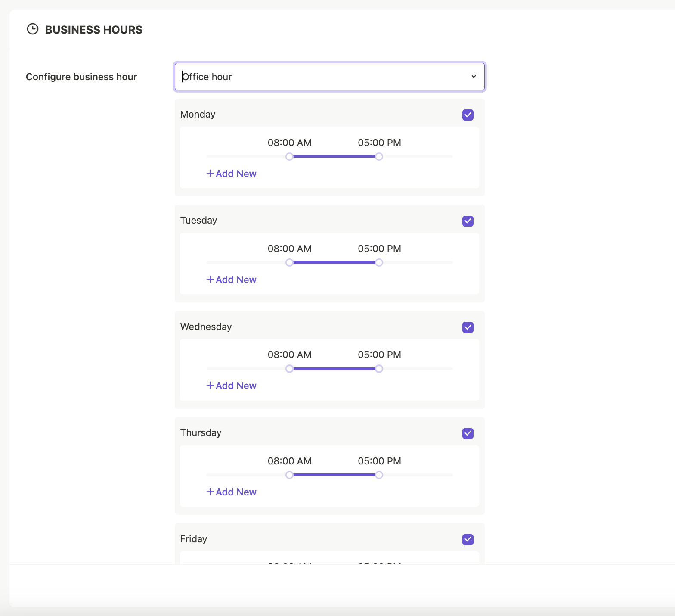Click Monday's 08:00 AM slider start handle
Viewport: 675px width, 616px height.
pyautogui.click(x=290, y=156)
